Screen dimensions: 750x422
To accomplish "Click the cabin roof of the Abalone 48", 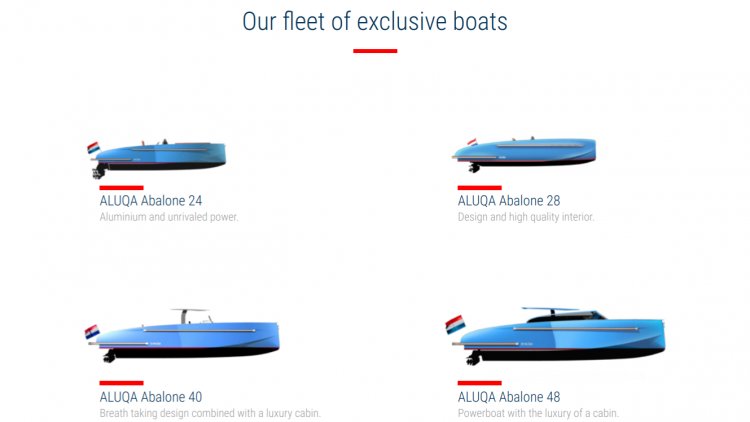I will 563,314.
